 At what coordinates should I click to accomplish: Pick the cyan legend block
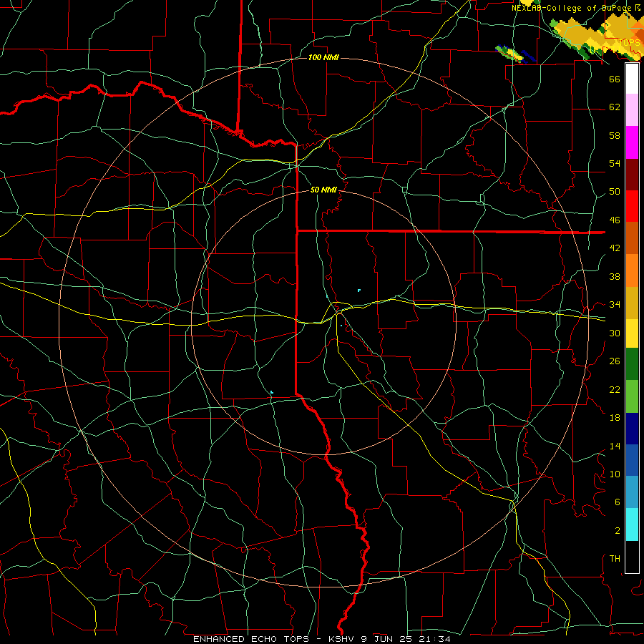(x=632, y=525)
